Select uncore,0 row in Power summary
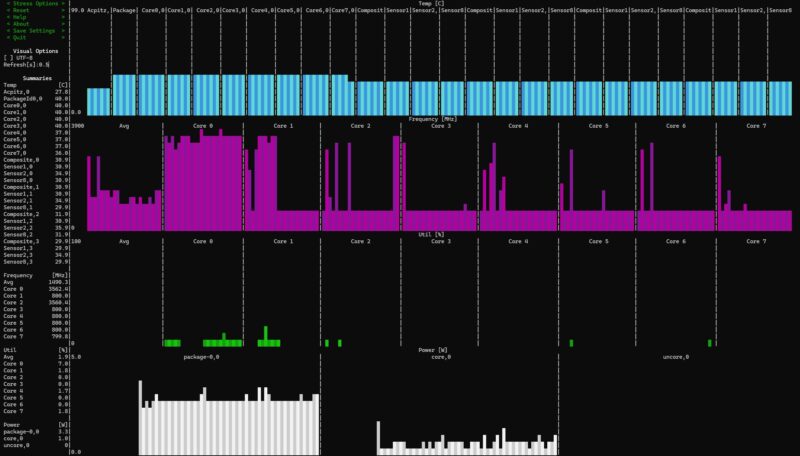This screenshot has height=456, width=800. [36, 445]
